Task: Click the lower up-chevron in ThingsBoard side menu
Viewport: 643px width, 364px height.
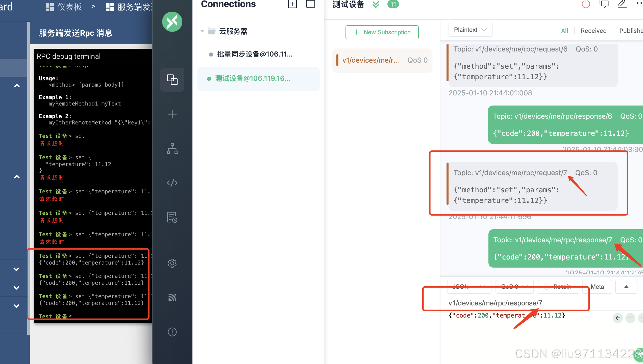Action: (x=17, y=177)
